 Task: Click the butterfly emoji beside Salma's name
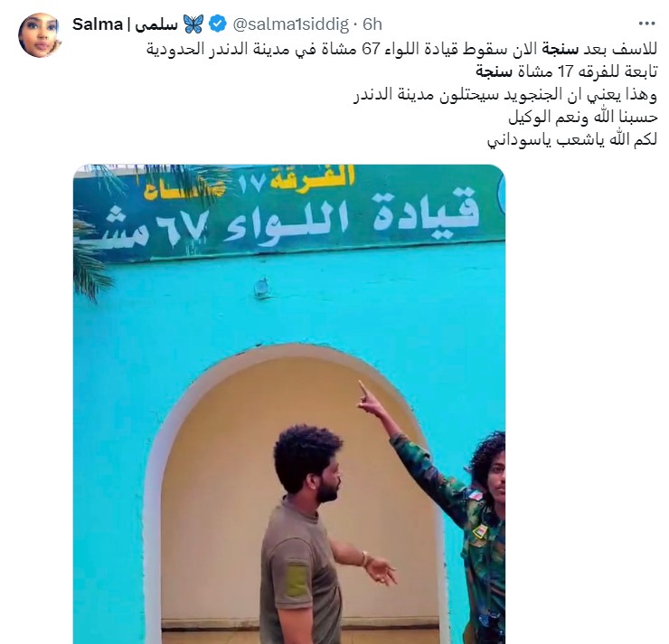pyautogui.click(x=193, y=24)
